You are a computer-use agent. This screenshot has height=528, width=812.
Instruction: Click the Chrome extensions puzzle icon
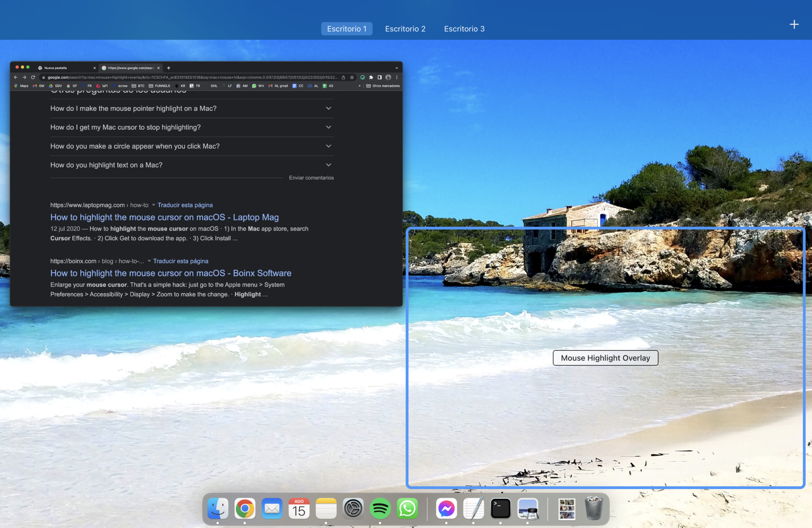tap(371, 77)
